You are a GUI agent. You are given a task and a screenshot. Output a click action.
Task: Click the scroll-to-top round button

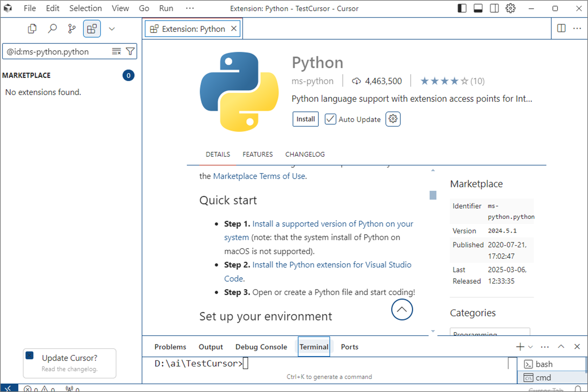click(402, 309)
